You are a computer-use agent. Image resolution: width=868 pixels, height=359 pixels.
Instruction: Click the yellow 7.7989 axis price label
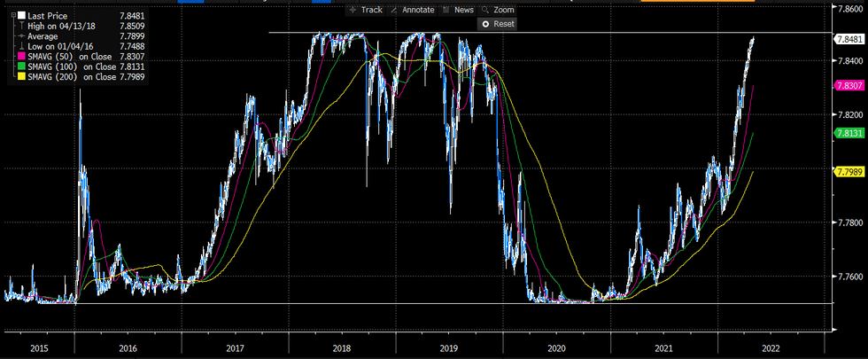point(849,170)
